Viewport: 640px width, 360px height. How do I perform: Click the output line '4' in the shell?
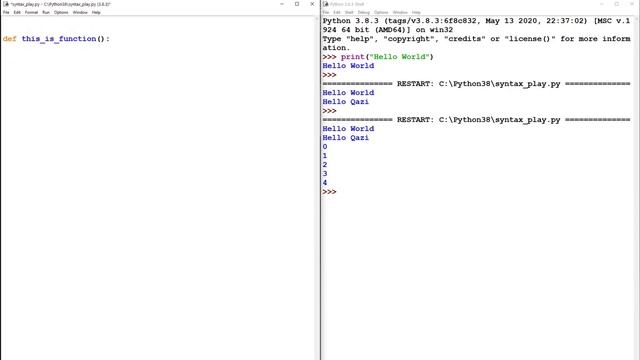coord(325,182)
